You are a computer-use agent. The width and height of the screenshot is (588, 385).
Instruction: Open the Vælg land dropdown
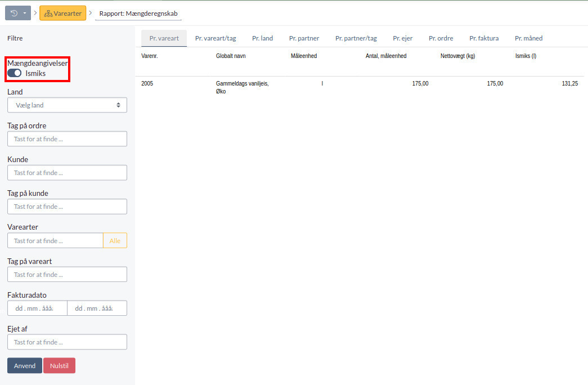pyautogui.click(x=67, y=105)
